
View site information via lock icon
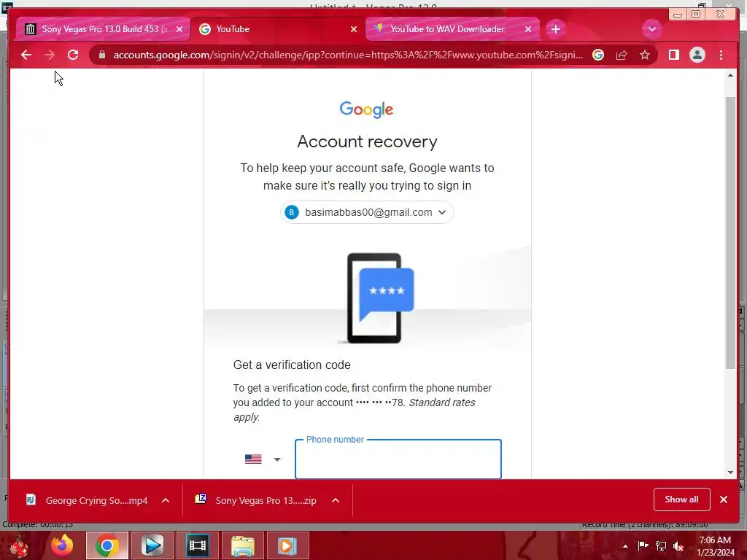pyautogui.click(x=101, y=55)
